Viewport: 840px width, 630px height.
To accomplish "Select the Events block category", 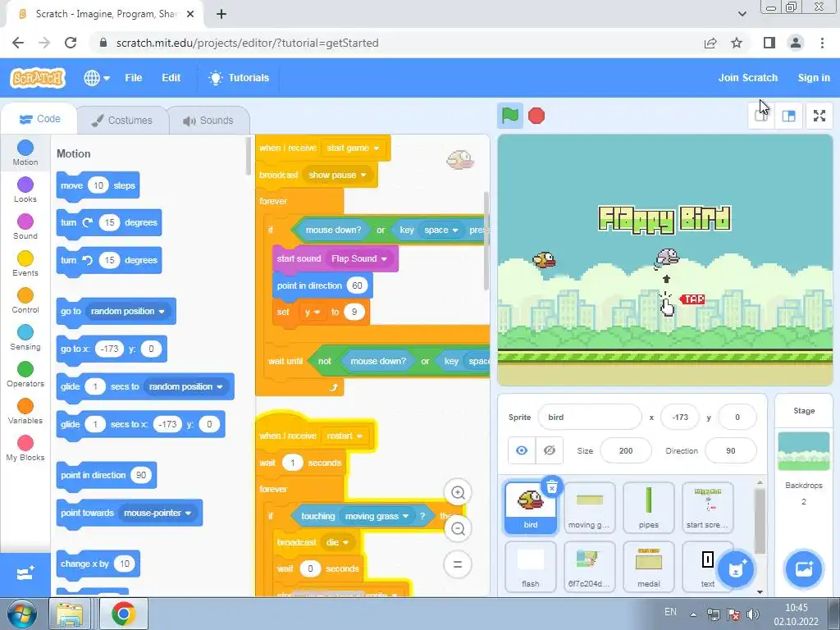I will 25,263.
